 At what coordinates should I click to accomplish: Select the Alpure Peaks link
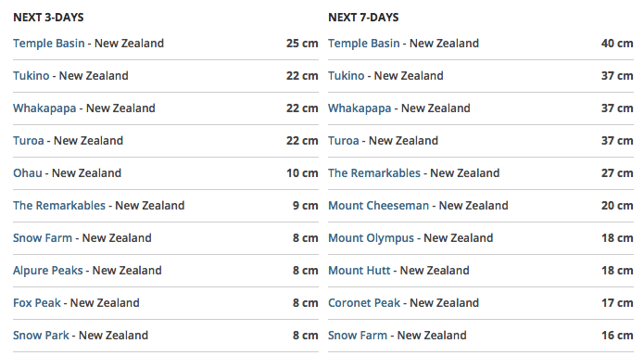pyautogui.click(x=47, y=271)
